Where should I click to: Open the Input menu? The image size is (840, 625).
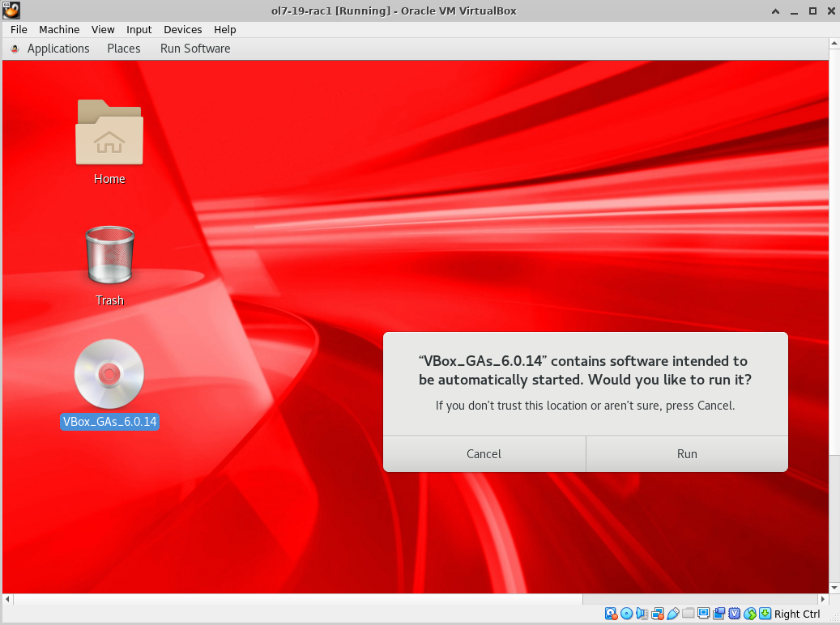coord(139,29)
